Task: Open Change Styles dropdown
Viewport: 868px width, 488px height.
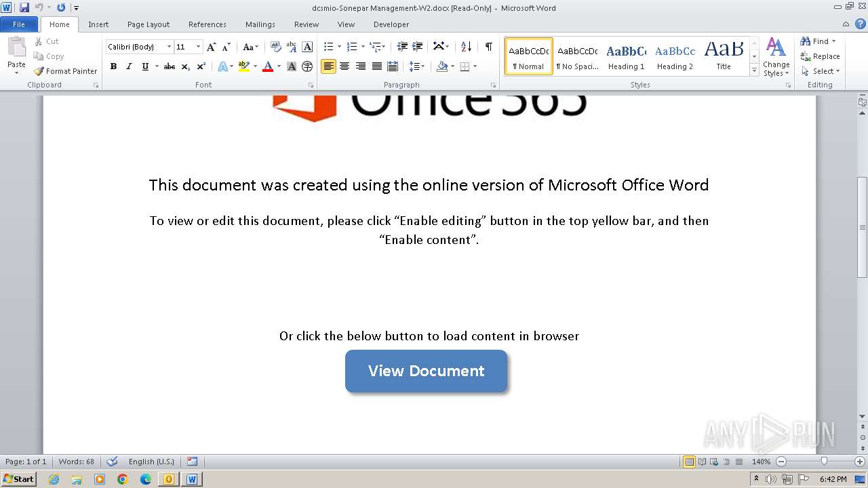Action: pos(776,57)
